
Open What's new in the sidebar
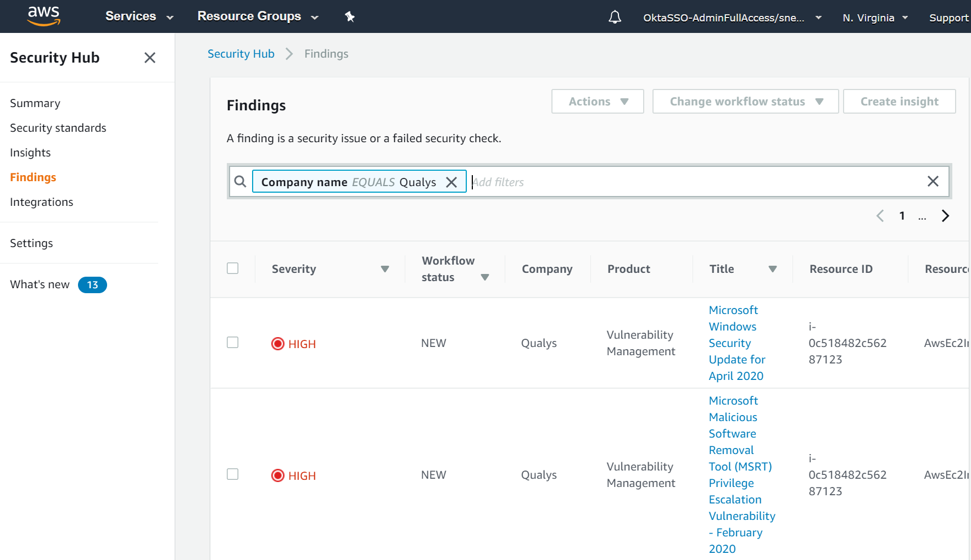40,284
